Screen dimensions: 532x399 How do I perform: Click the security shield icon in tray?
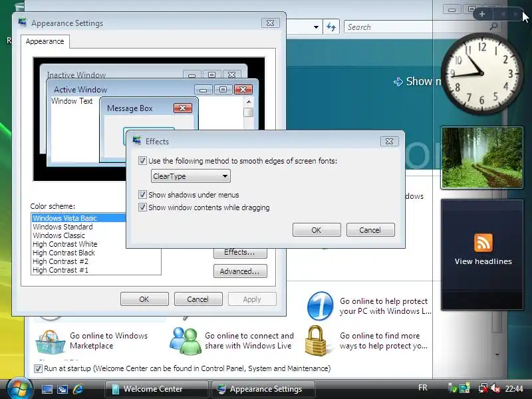tap(452, 388)
